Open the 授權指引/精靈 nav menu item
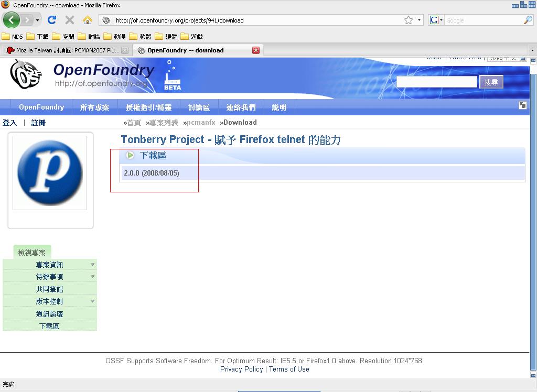This screenshot has height=392, width=537. 148,107
